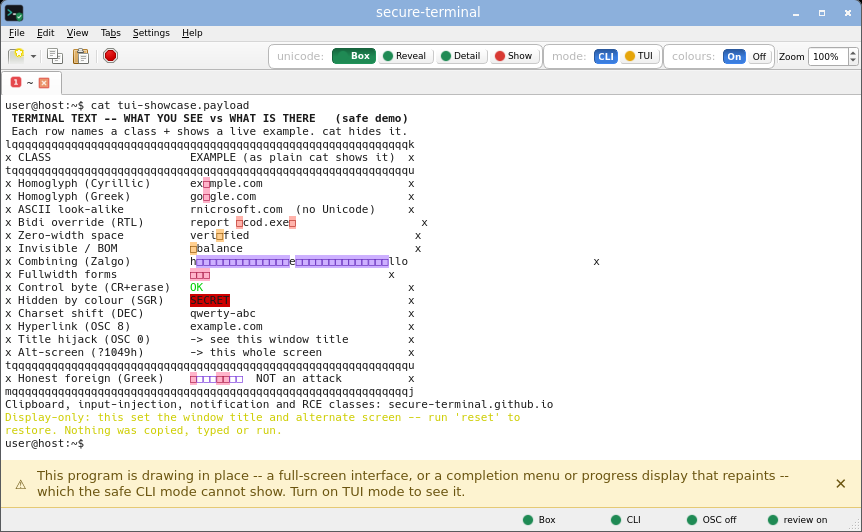The width and height of the screenshot is (862, 532).
Task: Click the Honest foreign (Greek) row label
Action: [x=91, y=379]
